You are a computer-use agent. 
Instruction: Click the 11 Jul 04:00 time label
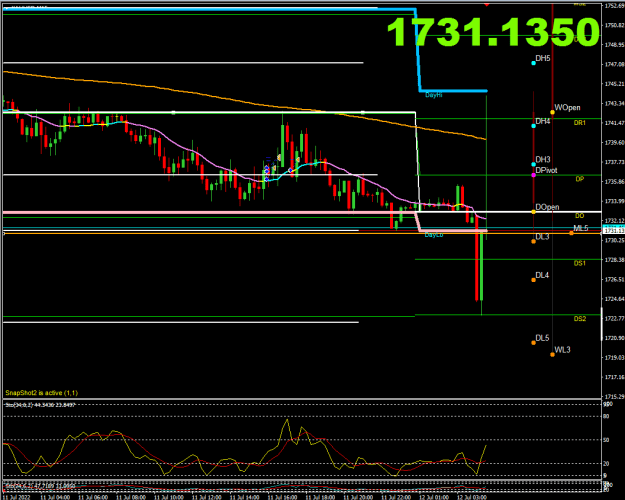click(55, 497)
